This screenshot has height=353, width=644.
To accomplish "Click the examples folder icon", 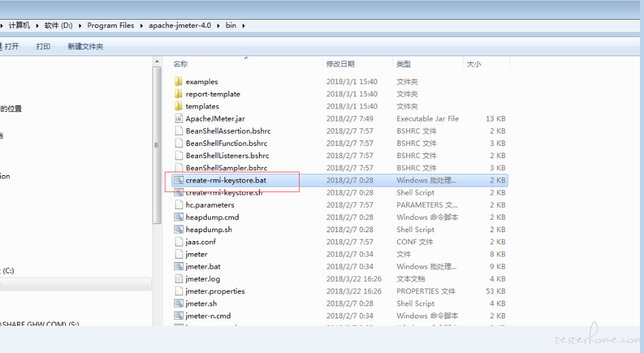I will [x=178, y=81].
